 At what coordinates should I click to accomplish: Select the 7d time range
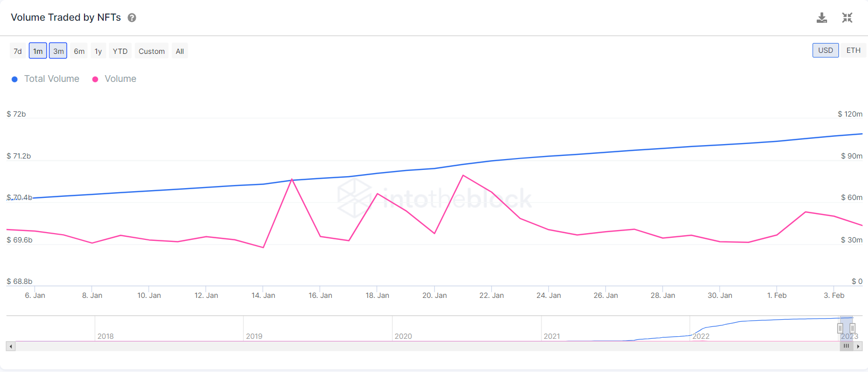click(x=18, y=51)
